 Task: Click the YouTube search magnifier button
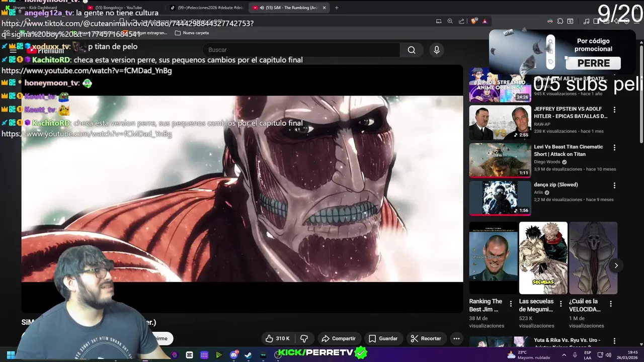(x=412, y=50)
